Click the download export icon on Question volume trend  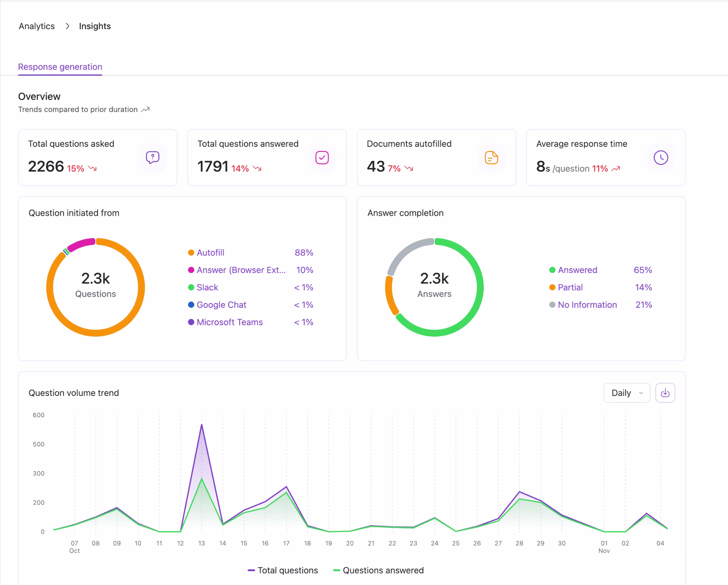click(666, 393)
